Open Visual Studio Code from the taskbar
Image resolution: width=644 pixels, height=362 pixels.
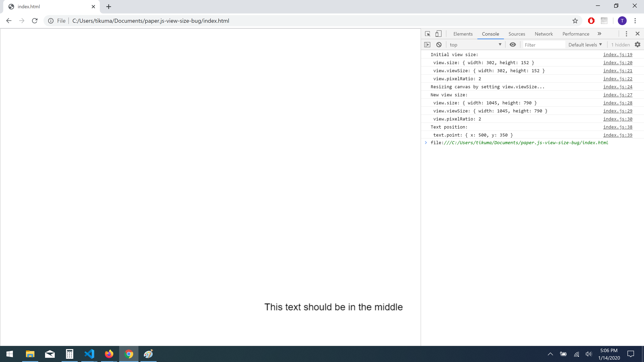tap(89, 354)
